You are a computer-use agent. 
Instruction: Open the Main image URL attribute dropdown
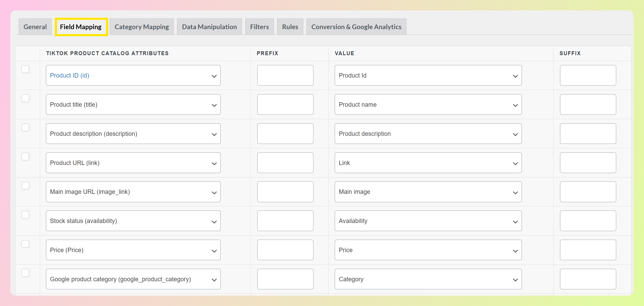point(133,192)
